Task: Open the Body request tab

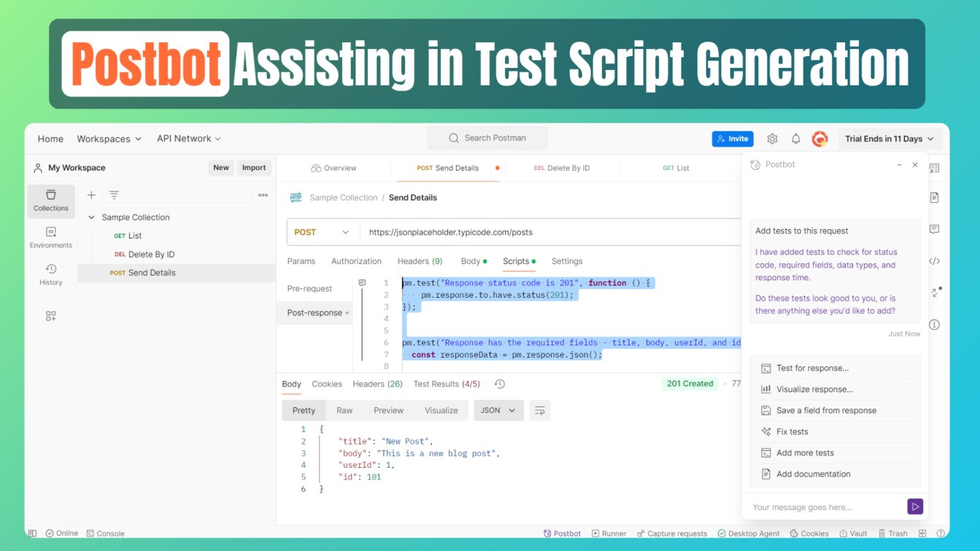Action: coord(474,261)
